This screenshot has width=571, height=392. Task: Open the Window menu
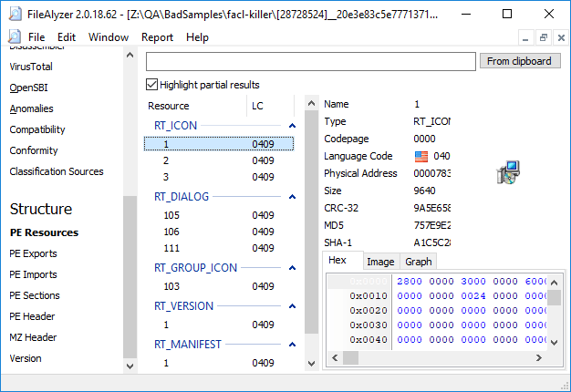point(109,37)
